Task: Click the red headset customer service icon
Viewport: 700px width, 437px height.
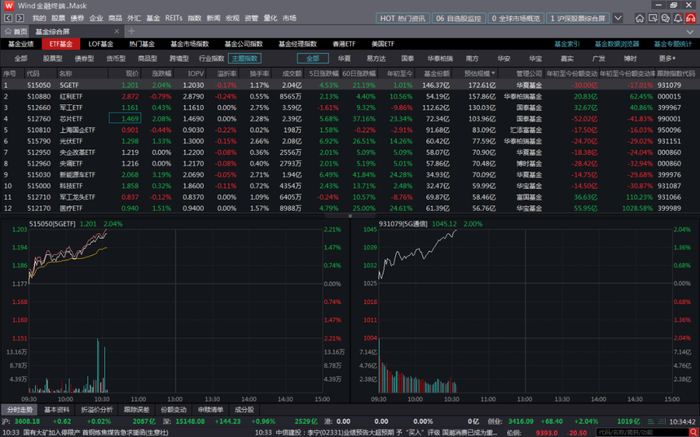Action: 691,18
